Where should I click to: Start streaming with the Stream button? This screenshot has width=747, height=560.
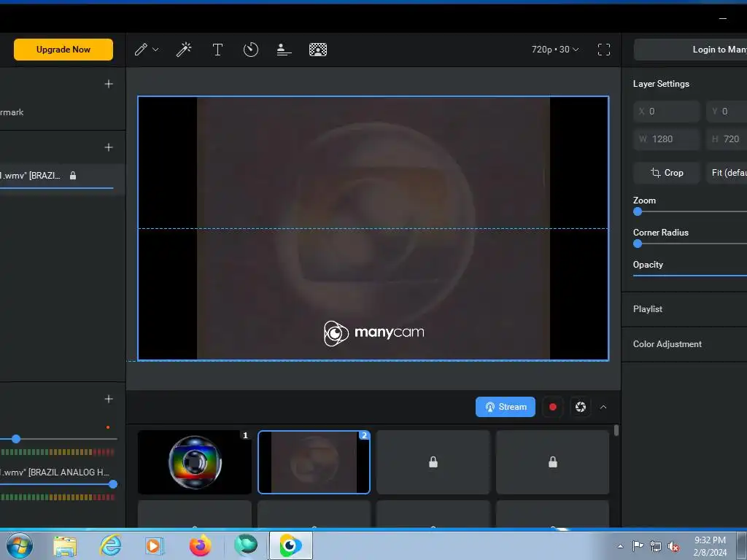point(506,407)
